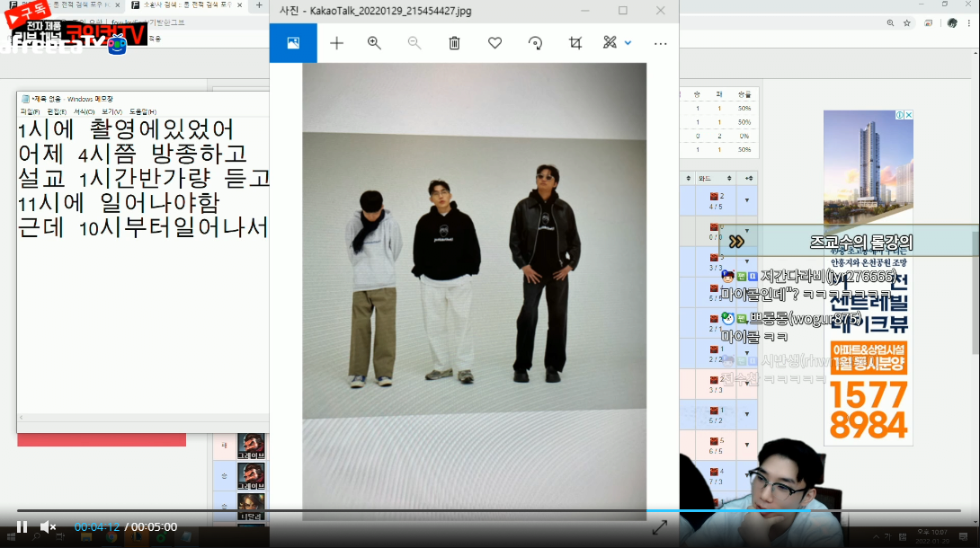This screenshot has width=980, height=548.
Task: Click the 00:04:12 elapsed time label
Action: (97, 527)
